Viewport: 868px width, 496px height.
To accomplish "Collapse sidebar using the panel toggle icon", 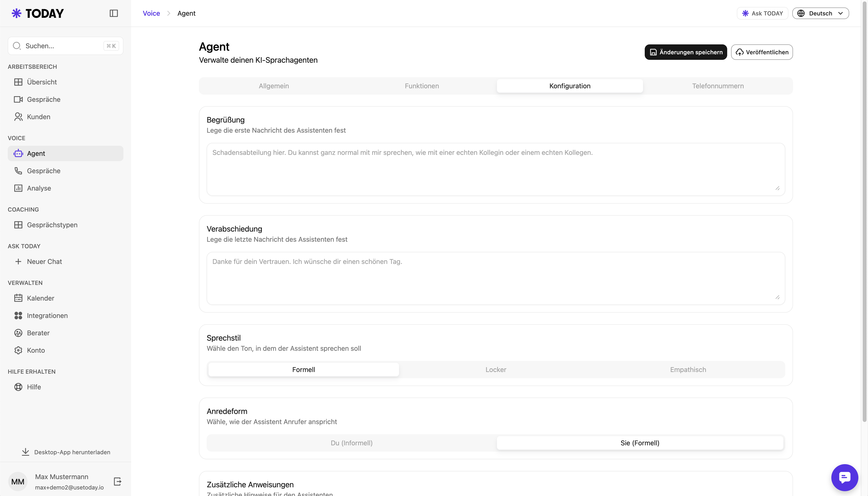I will tap(114, 13).
